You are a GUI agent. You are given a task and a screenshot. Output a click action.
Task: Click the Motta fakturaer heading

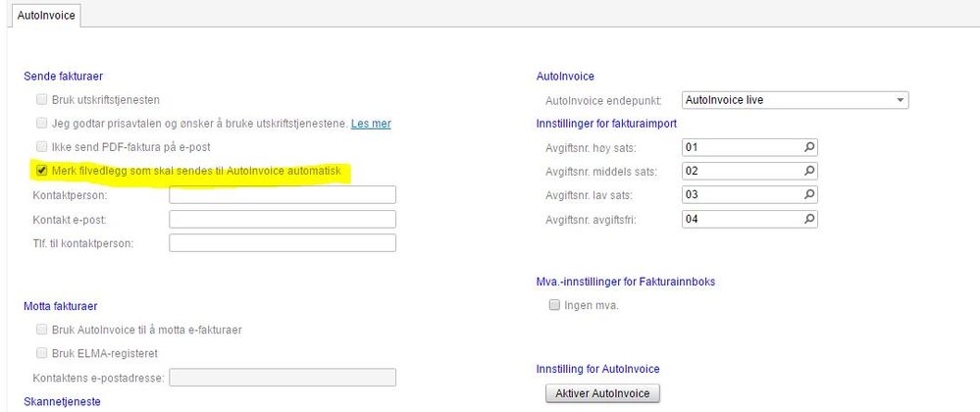pyautogui.click(x=61, y=306)
